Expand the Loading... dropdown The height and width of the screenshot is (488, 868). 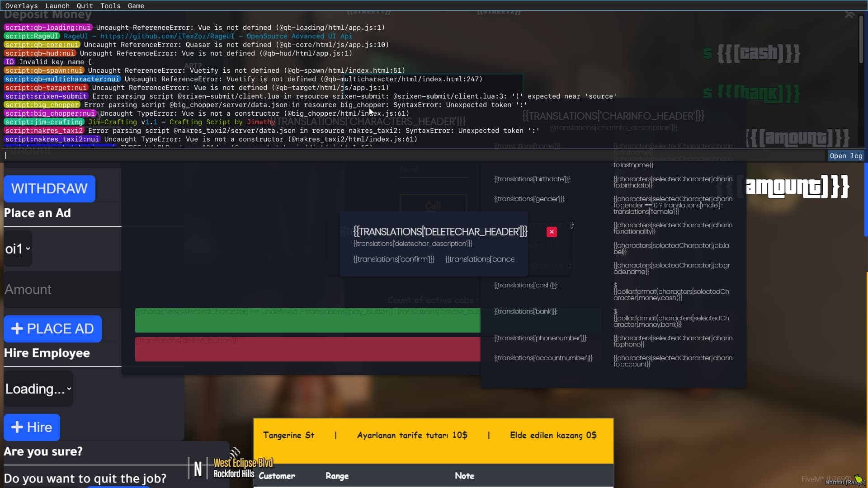(38, 389)
